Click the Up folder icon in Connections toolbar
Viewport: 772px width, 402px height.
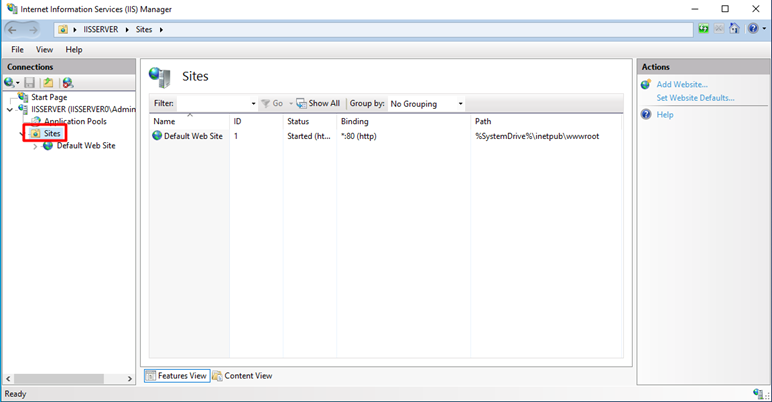point(48,82)
